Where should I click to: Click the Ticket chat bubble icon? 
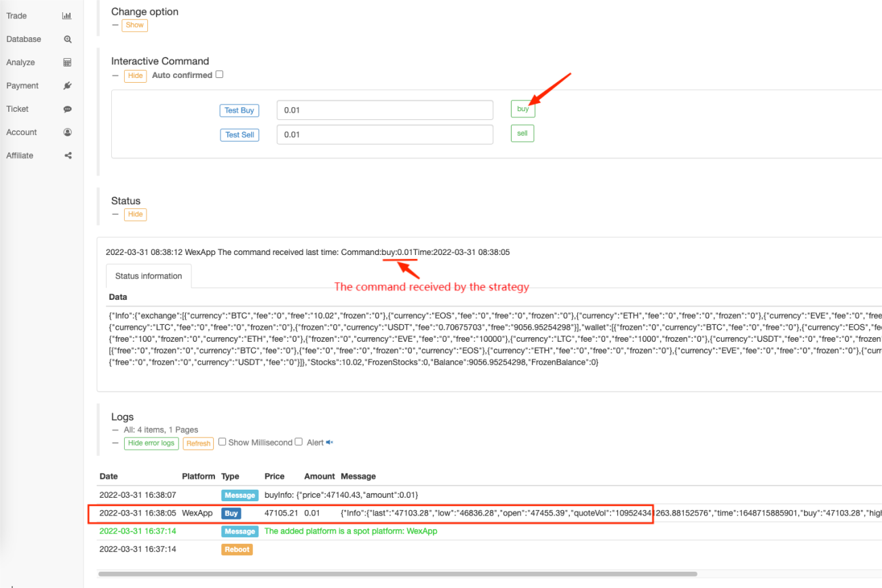pos(67,109)
